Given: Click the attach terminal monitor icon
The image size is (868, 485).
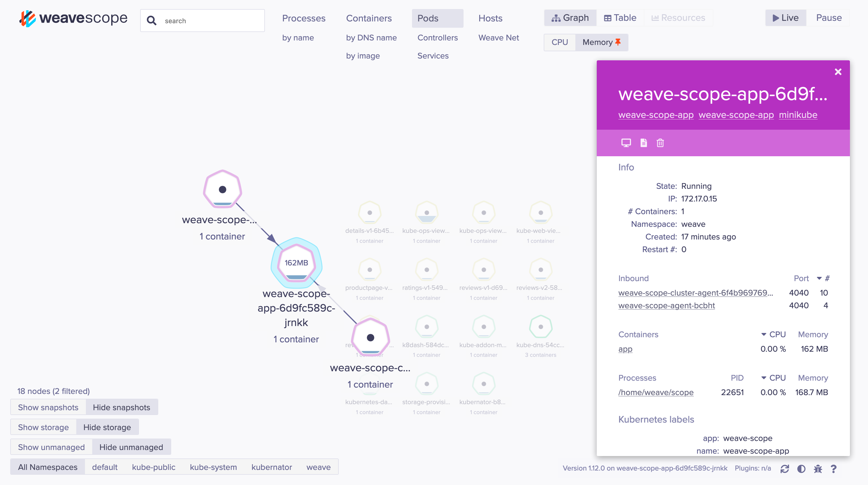Looking at the screenshot, I should 626,143.
